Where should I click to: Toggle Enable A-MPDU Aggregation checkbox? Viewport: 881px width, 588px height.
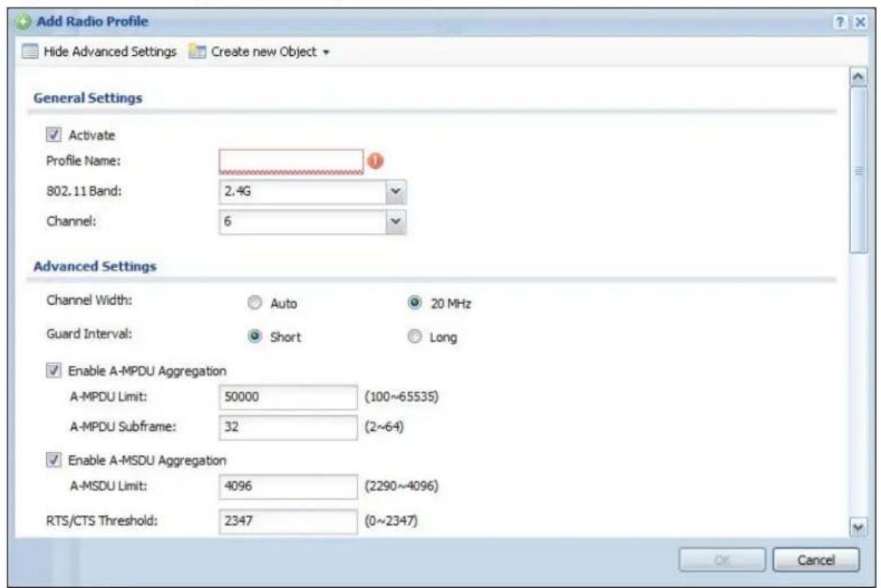(53, 371)
